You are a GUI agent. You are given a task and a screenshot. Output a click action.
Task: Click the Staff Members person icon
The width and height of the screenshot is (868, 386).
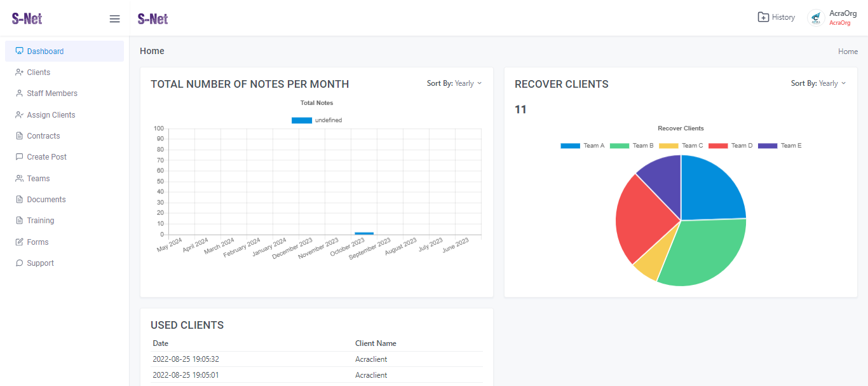click(x=19, y=93)
